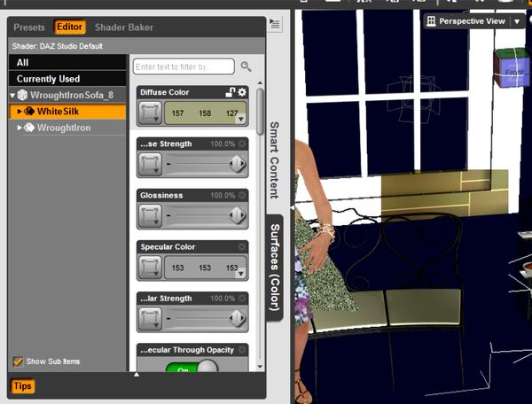
Task: Click the Diffuse Strength 100.0% value
Action: pos(223,144)
